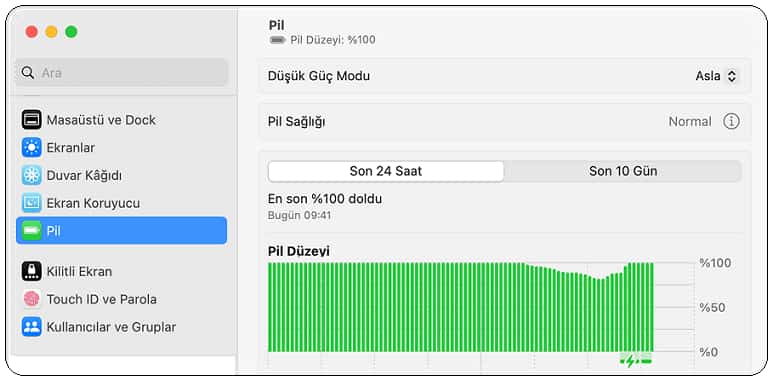Switch to Son 24 Saat tab

pyautogui.click(x=386, y=172)
